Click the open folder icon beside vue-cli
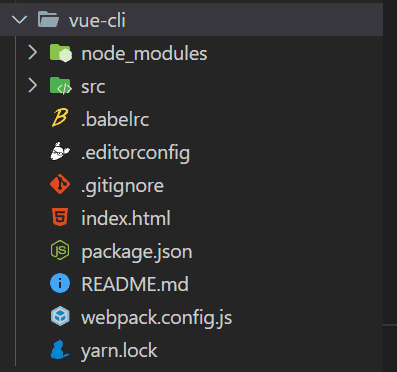397x372 pixels. click(48, 19)
